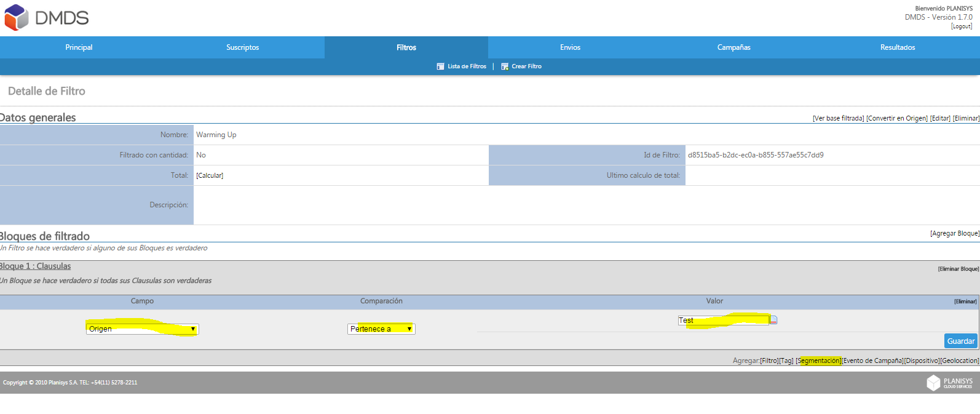This screenshot has height=414, width=980.
Task: Click the Logout link
Action: [962, 26]
